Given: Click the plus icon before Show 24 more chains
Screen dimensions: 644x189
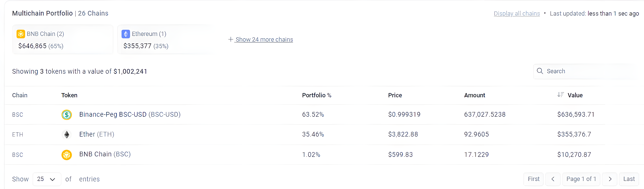Looking at the screenshot, I should click(x=231, y=39).
